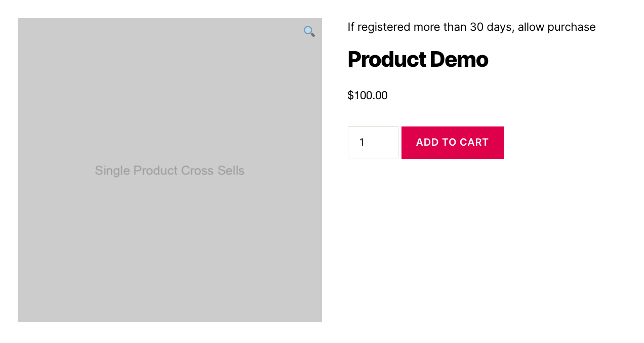
Task: Click the word "Product" in the heading
Action: click(x=386, y=59)
